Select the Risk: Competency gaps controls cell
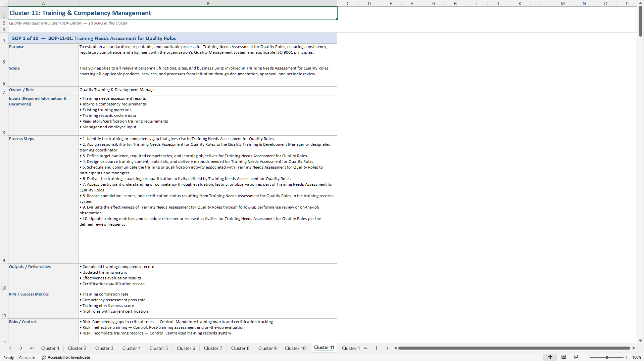This screenshot has height=361, width=644. tap(208, 331)
